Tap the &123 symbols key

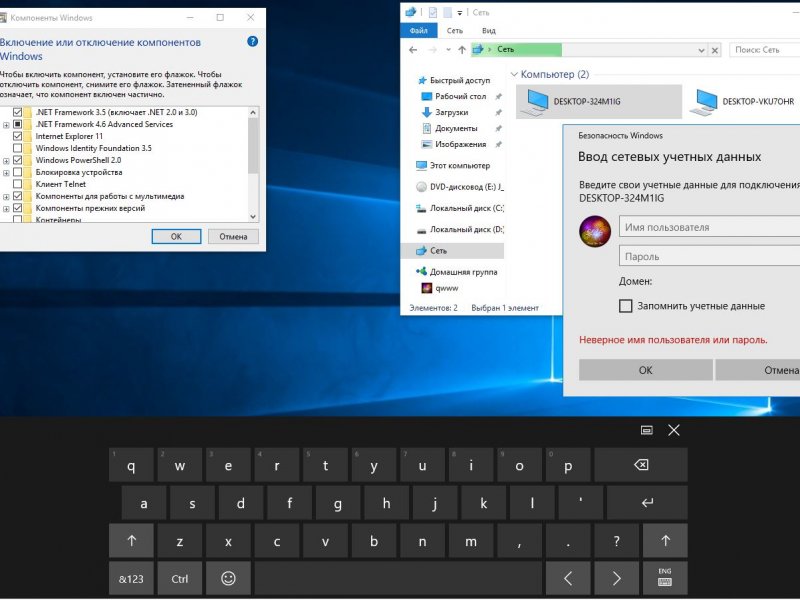coord(131,579)
